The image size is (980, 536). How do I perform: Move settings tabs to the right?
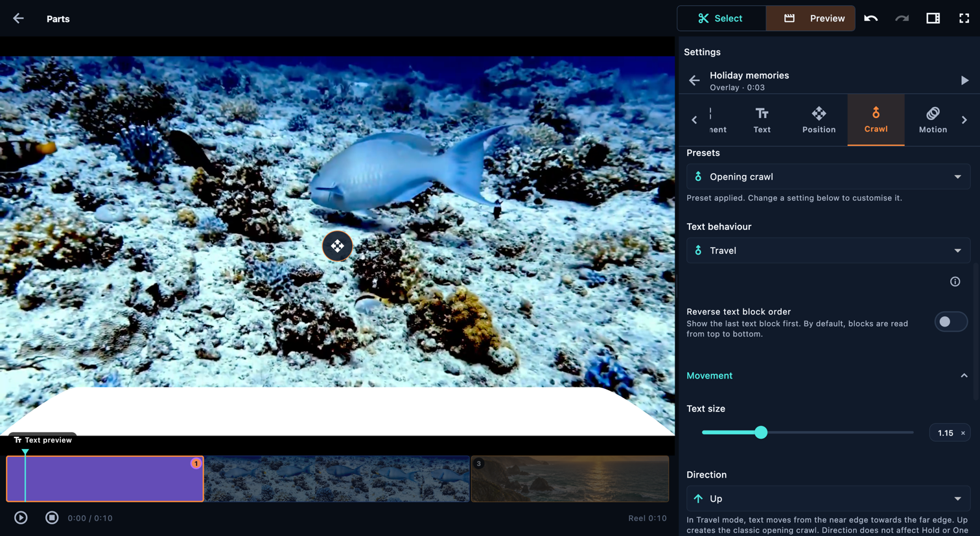pyautogui.click(x=964, y=120)
